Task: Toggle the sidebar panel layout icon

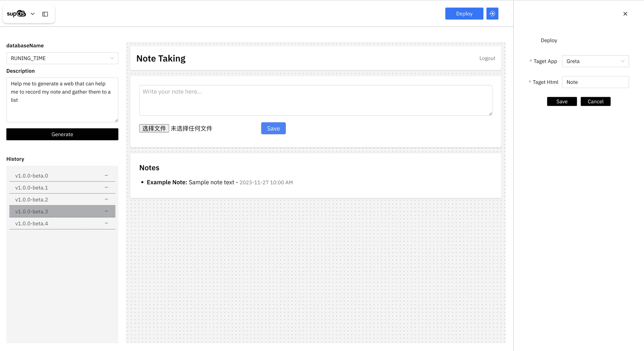Action: coord(45,14)
